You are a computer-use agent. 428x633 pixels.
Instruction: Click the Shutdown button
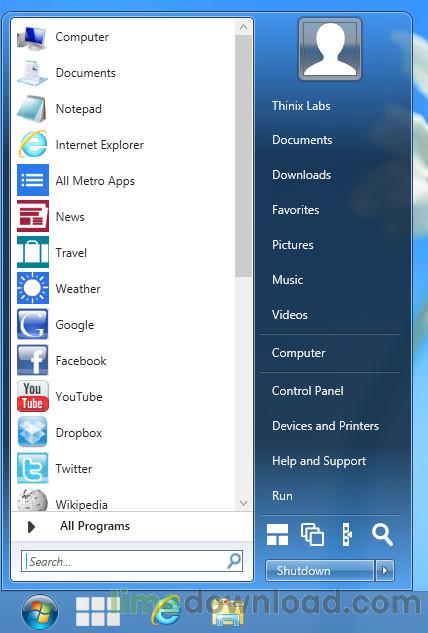coord(320,570)
